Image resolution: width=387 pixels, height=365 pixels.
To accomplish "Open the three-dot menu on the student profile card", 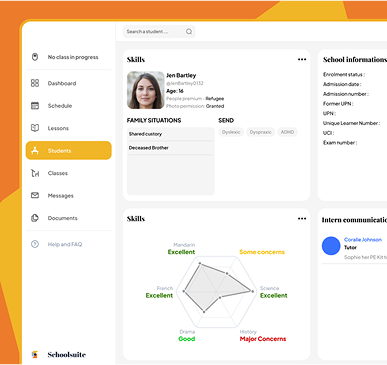I will [x=302, y=59].
